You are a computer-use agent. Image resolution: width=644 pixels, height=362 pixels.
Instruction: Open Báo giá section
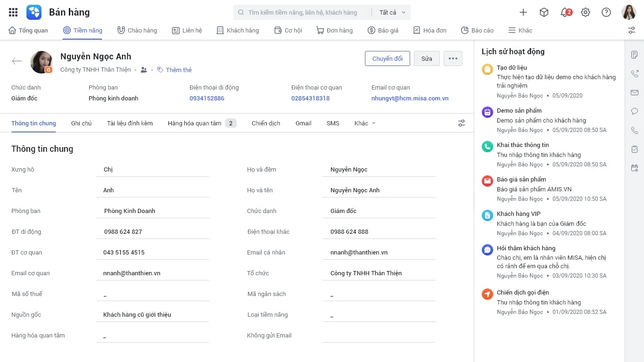(x=383, y=30)
